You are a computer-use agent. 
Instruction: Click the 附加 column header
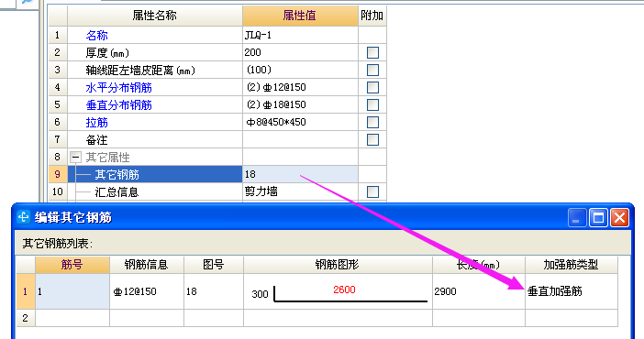point(372,16)
